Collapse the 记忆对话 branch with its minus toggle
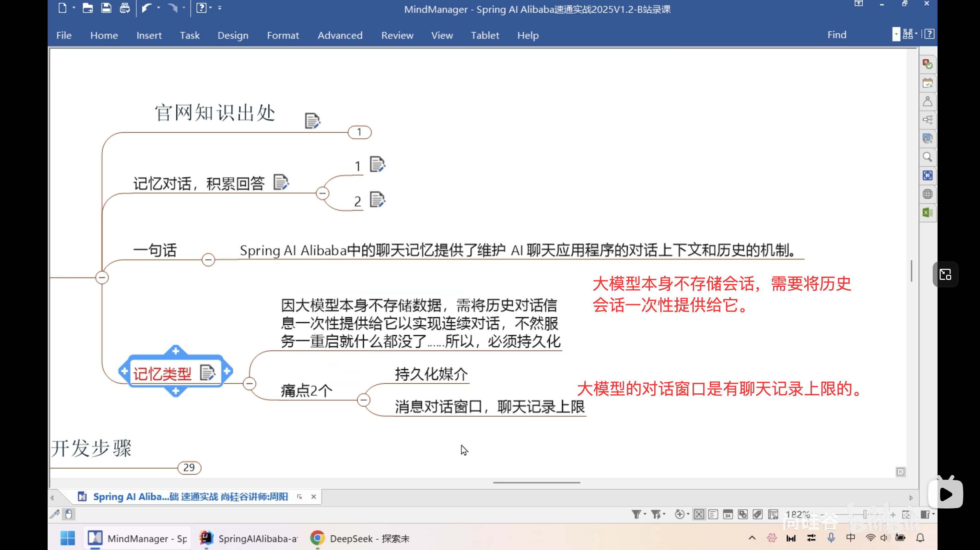980x550 pixels. coord(322,193)
